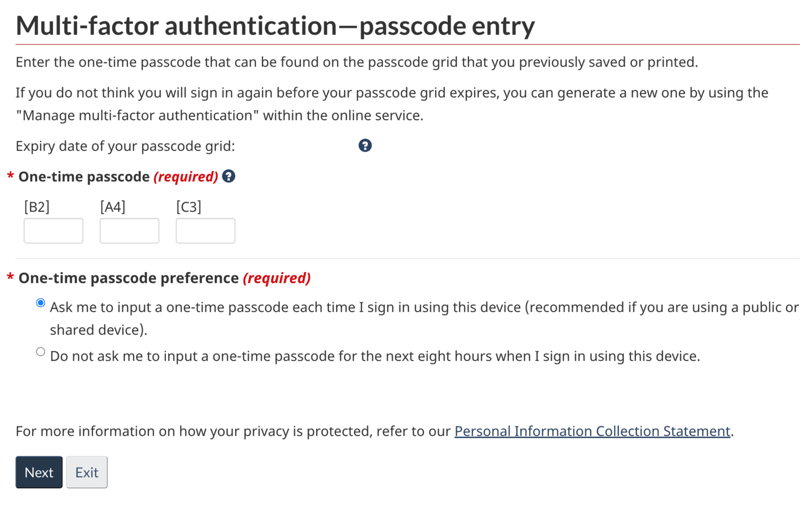The width and height of the screenshot is (812, 509).
Task: Click 'Expiry date of your passcode grid' text
Action: (125, 146)
